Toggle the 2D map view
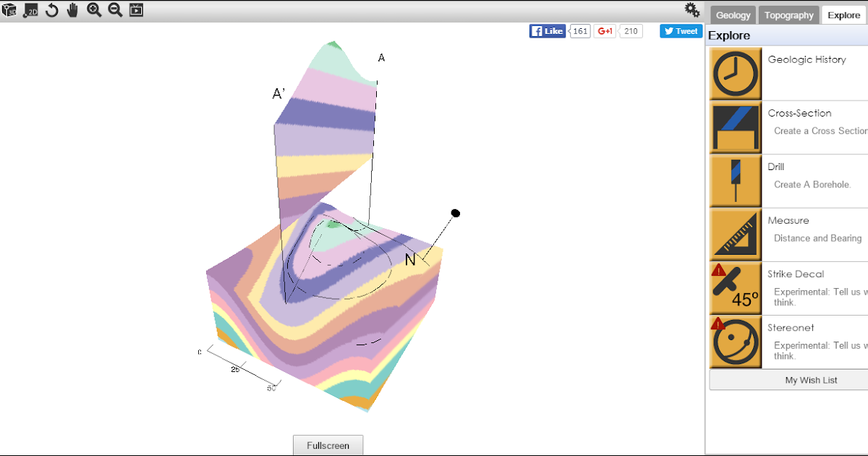The image size is (868, 456). coord(30,10)
